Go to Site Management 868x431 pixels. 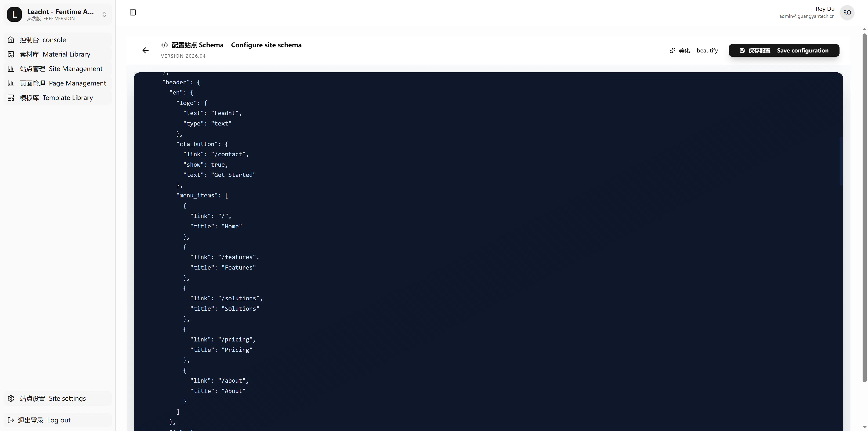tap(58, 69)
